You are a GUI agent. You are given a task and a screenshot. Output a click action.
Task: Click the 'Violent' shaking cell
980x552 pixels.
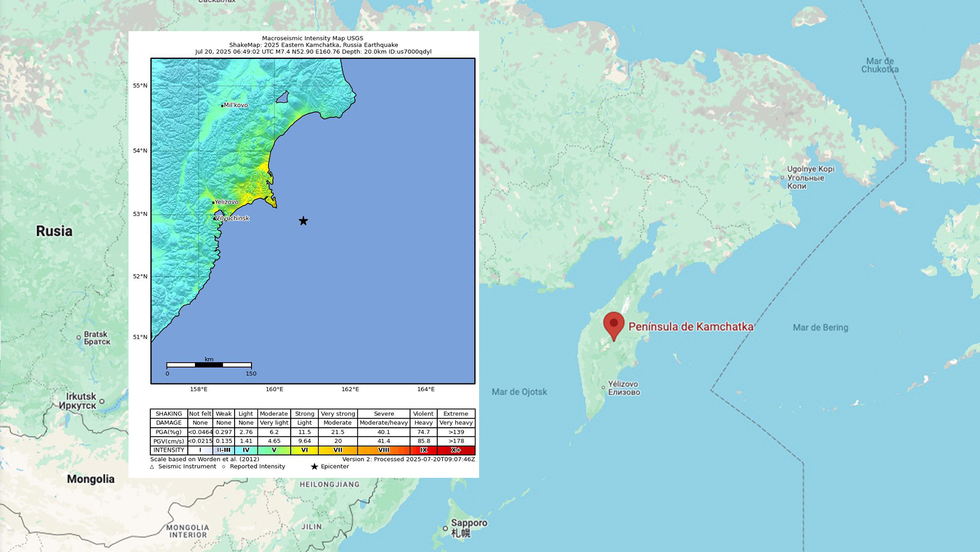point(424,414)
